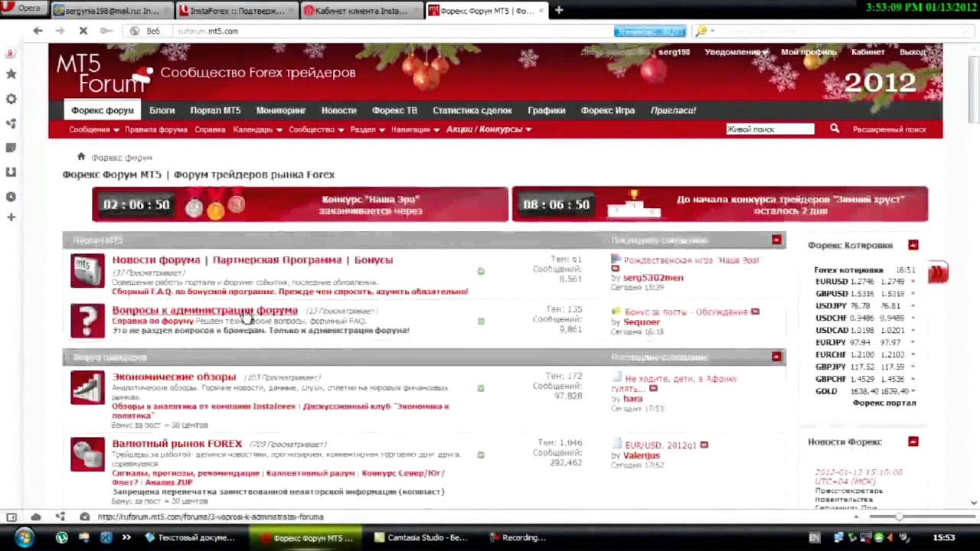Collapse the Форекс Котировки sidebar block
This screenshot has width=980, height=551.
point(913,245)
